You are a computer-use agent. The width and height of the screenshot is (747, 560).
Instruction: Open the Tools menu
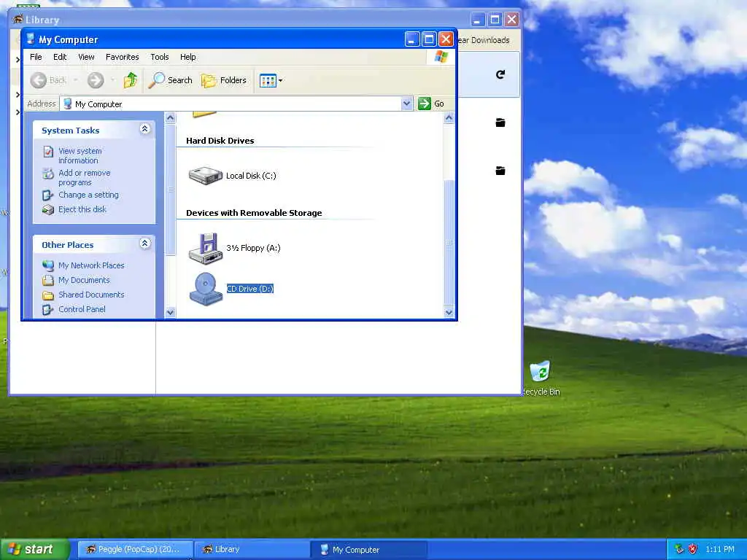point(160,57)
